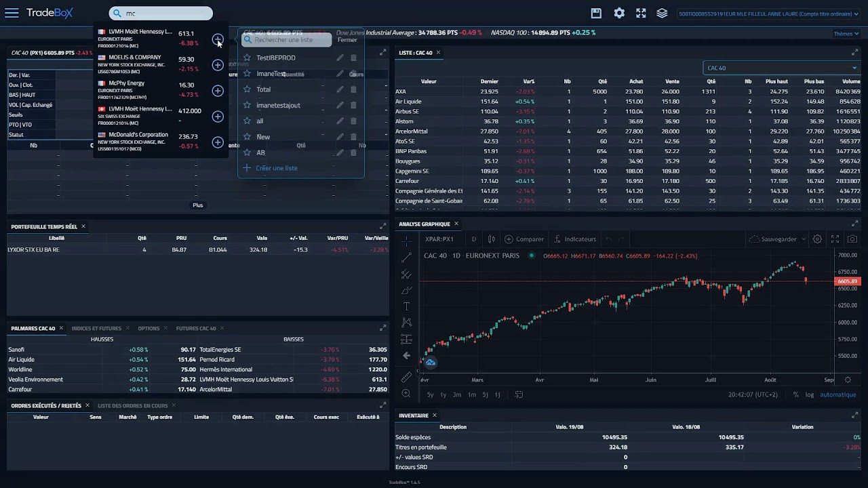Add LVMH Six Swiss Exchange plus icon
This screenshot has height=488, width=868.
pyautogui.click(x=218, y=117)
